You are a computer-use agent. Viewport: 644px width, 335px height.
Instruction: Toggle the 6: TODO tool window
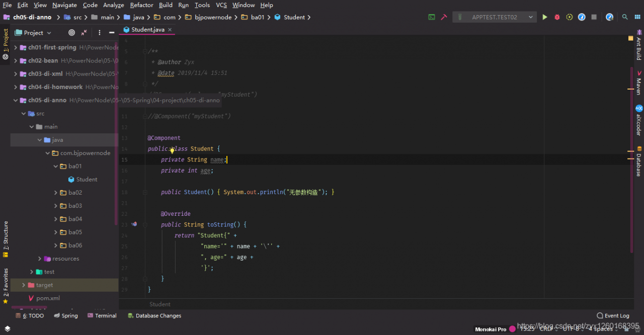(30, 316)
